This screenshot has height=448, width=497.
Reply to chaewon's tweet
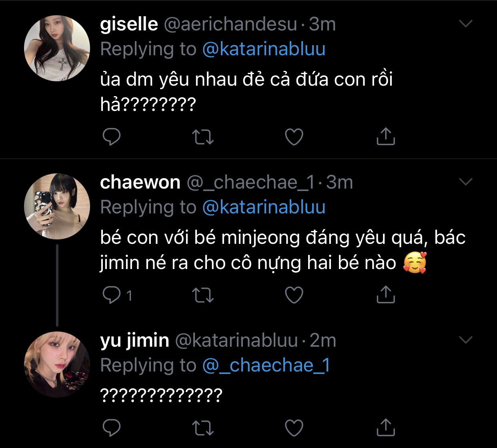pos(112,295)
